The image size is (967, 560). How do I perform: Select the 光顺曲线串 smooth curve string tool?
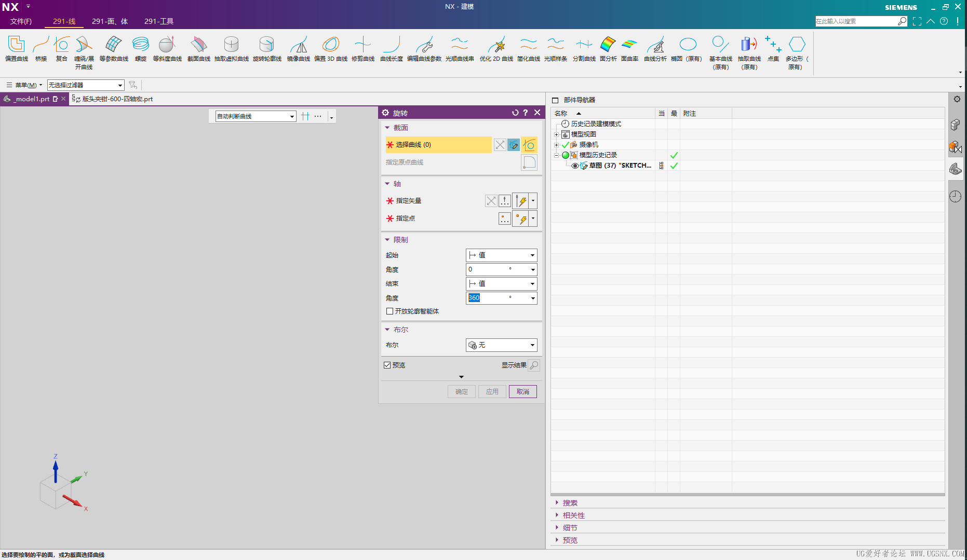(x=460, y=49)
